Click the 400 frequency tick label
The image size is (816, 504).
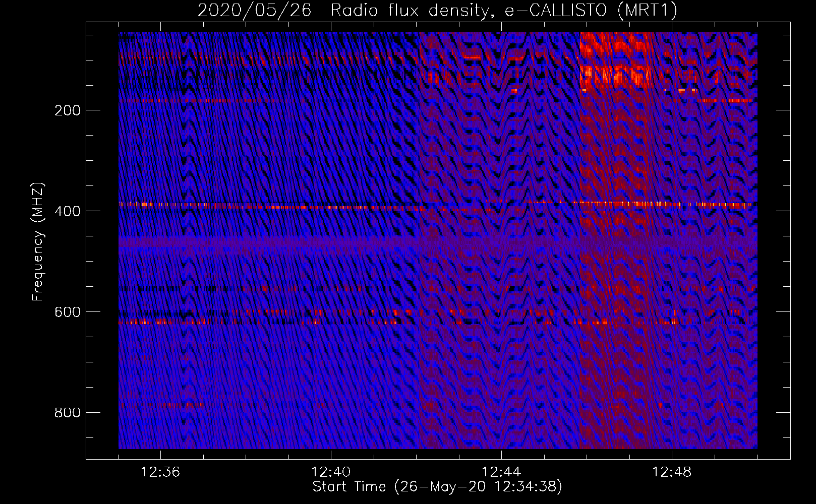(x=68, y=211)
